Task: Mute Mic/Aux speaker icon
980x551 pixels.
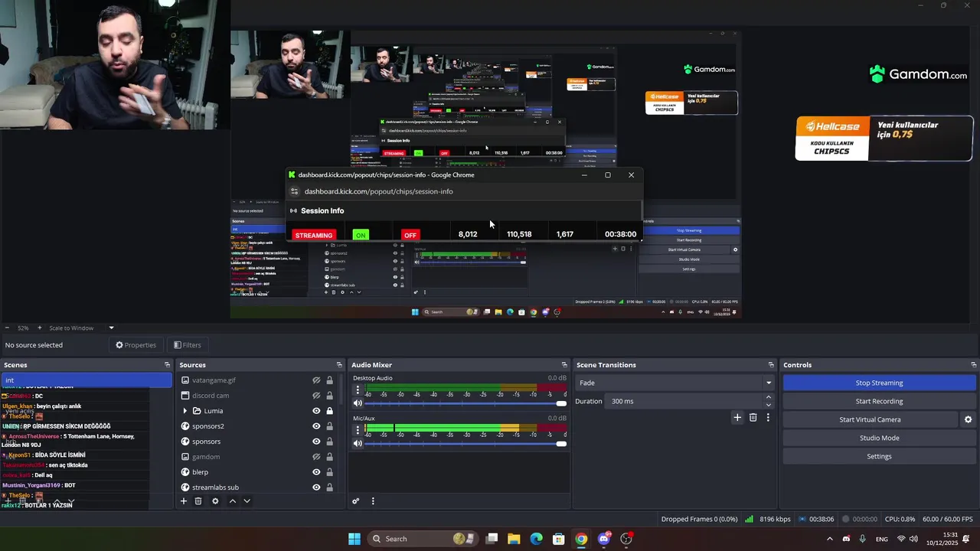Action: (358, 444)
